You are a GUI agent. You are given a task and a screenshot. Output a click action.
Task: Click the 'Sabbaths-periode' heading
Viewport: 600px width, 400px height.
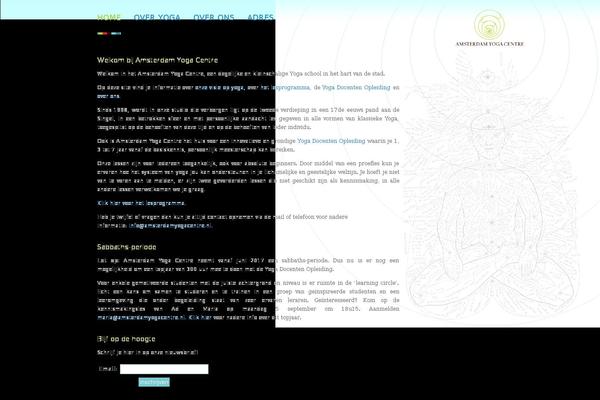point(126,247)
